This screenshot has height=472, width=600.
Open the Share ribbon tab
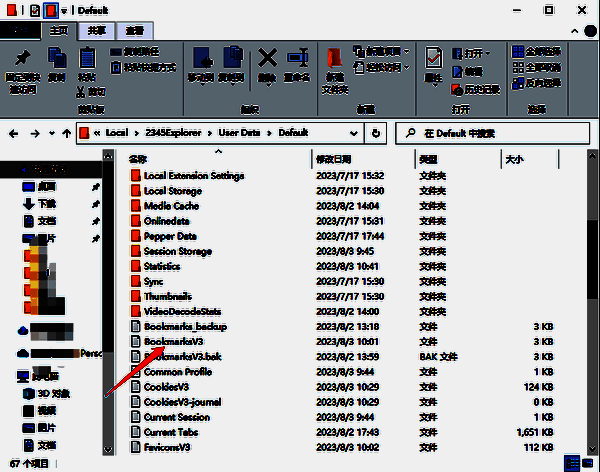pyautogui.click(x=97, y=31)
